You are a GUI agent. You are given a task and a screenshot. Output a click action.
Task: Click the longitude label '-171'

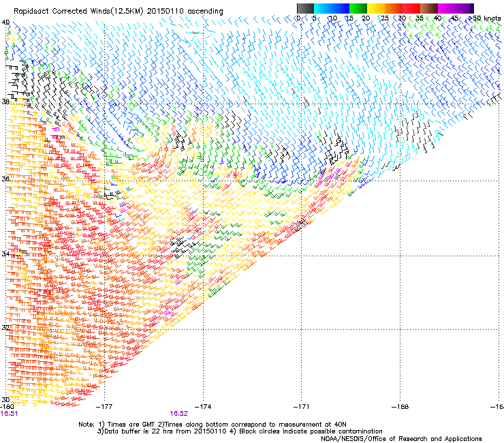pyautogui.click(x=302, y=407)
